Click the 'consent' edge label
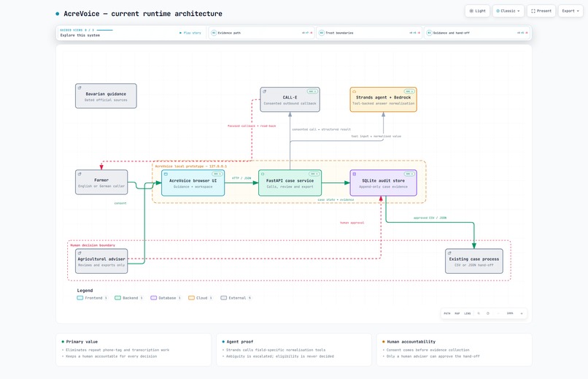Image resolution: width=588 pixels, height=379 pixels. click(120, 204)
